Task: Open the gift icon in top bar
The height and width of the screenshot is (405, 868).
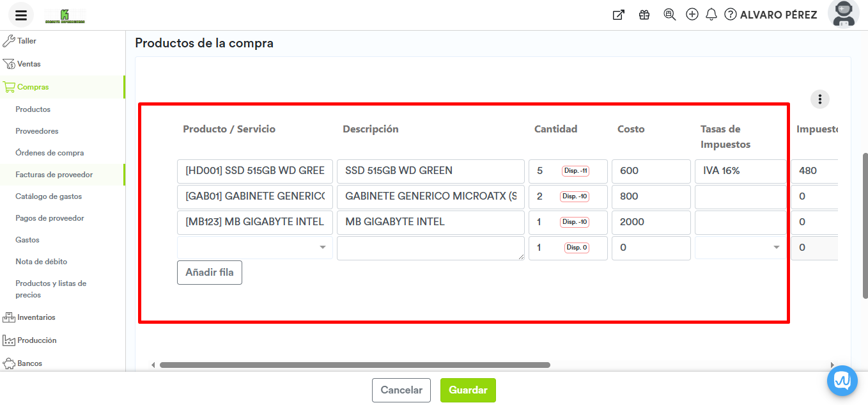Action: click(644, 15)
